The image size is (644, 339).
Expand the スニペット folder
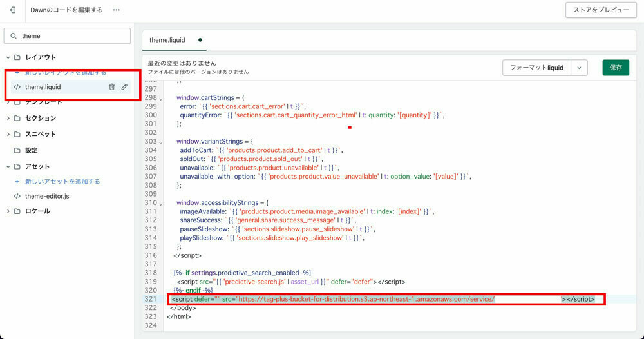coord(8,134)
